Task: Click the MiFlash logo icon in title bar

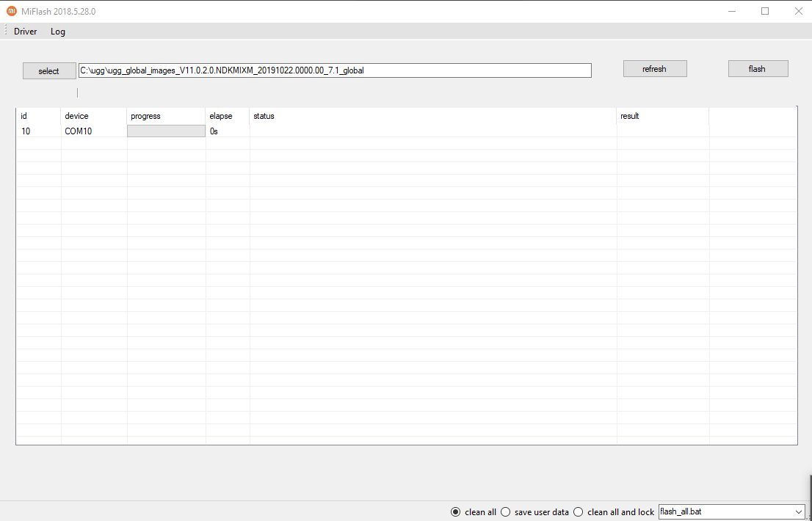Action: coord(12,11)
